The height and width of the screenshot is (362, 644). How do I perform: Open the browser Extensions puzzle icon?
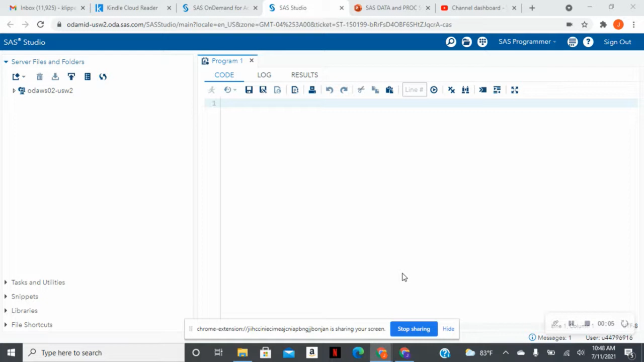click(603, 24)
